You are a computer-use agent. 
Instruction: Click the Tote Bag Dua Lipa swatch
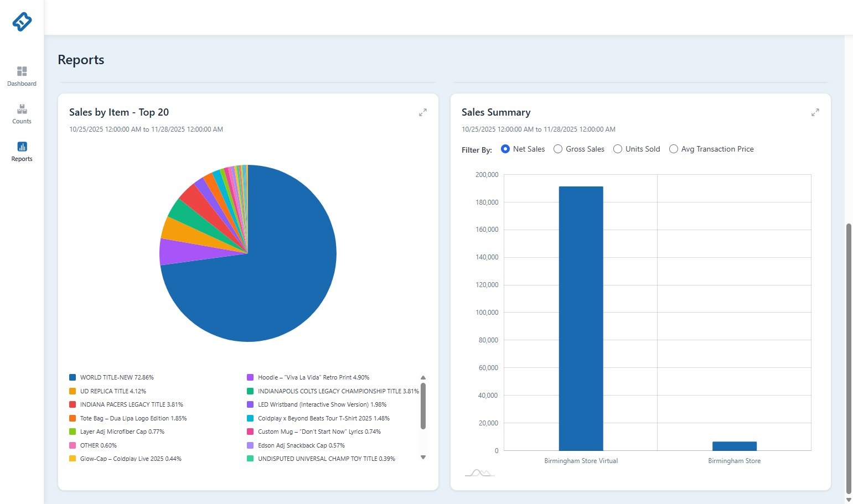[73, 418]
